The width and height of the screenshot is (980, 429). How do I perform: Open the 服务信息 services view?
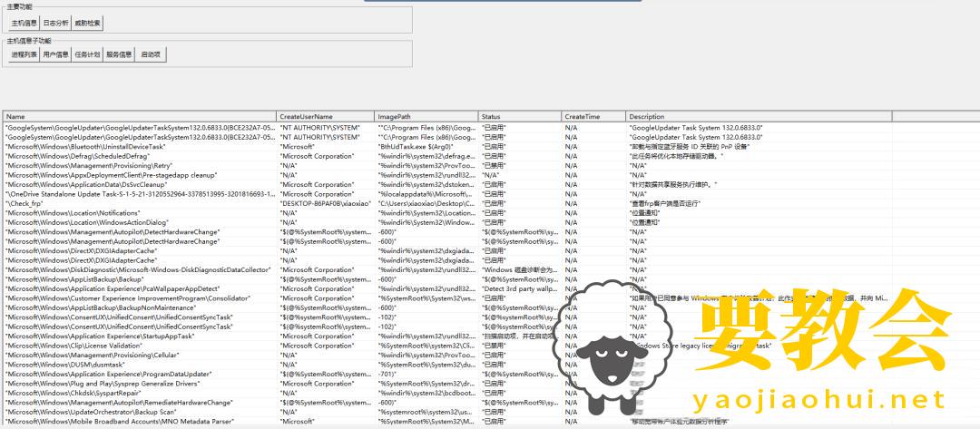point(119,54)
